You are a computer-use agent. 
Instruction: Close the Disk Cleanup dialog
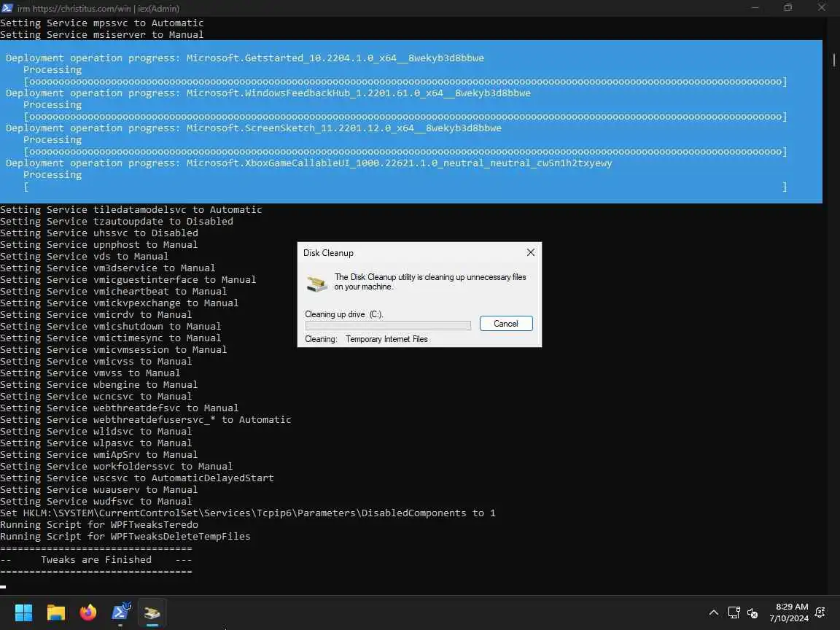(530, 252)
